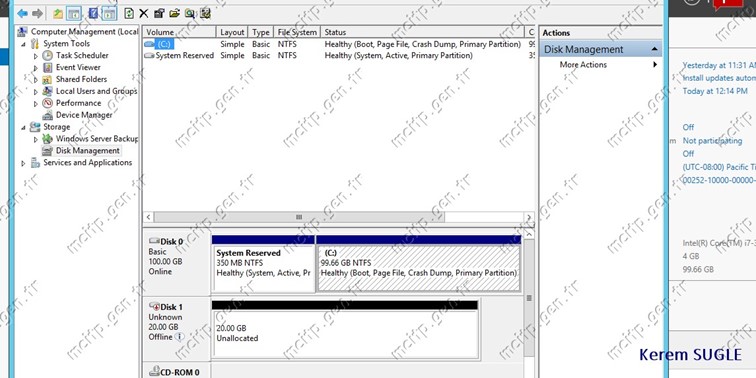The image size is (756, 378).
Task: Expand the Event Viewer node
Action: [36, 68]
